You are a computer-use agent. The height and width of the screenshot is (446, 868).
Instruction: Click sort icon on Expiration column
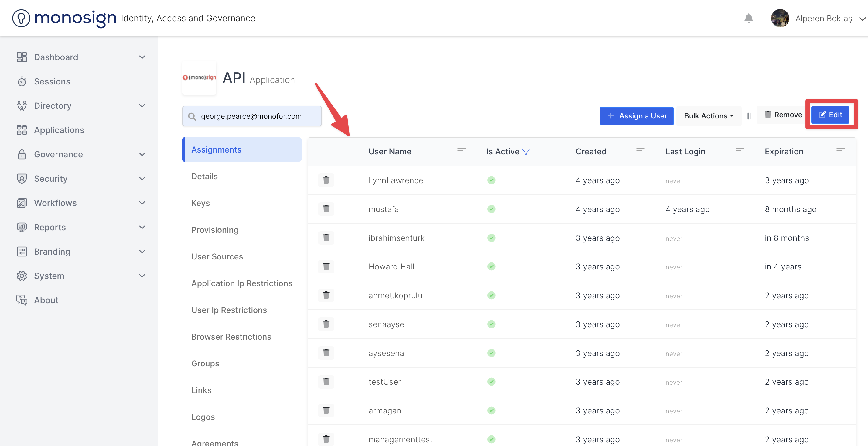(x=840, y=151)
